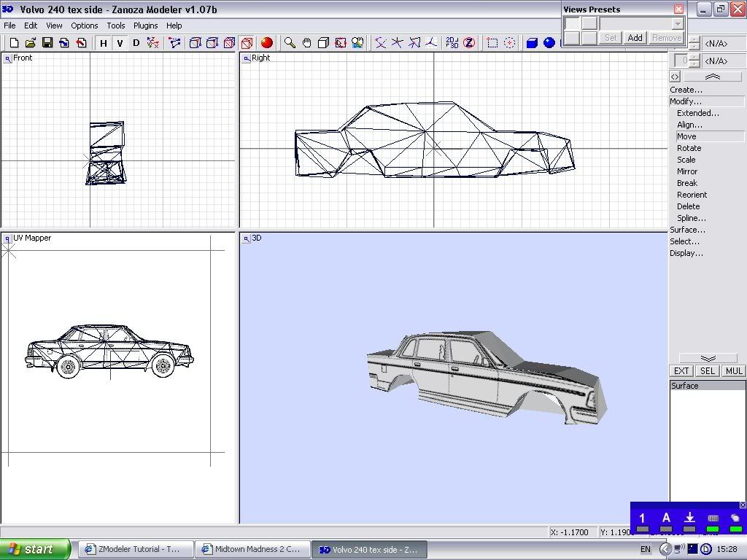Open the Tools menu

116,26
